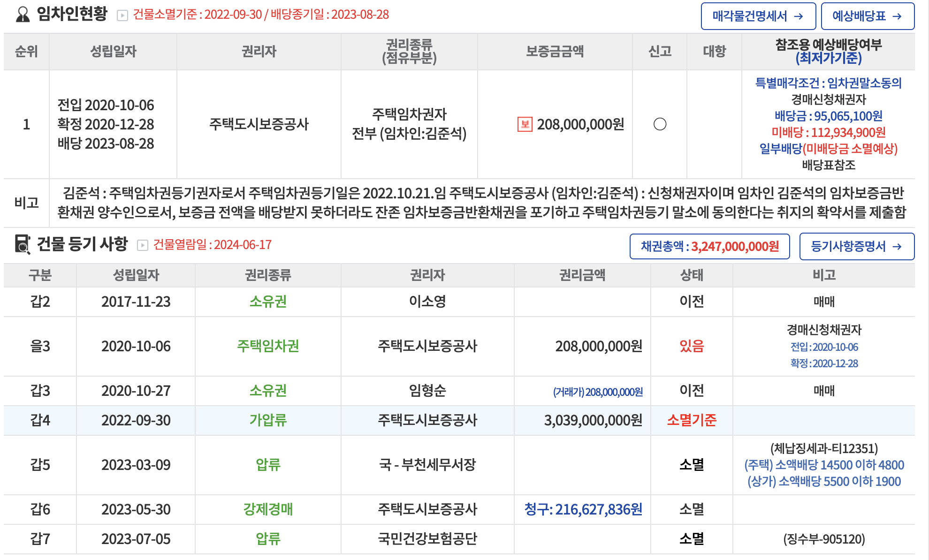
Task: Click the building registry document search icon
Action: tap(22, 244)
